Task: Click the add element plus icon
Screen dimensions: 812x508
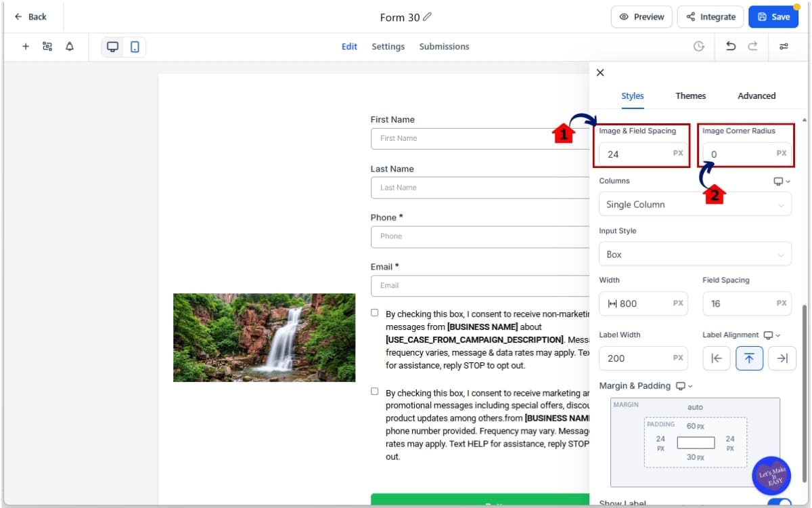Action: 26,46
